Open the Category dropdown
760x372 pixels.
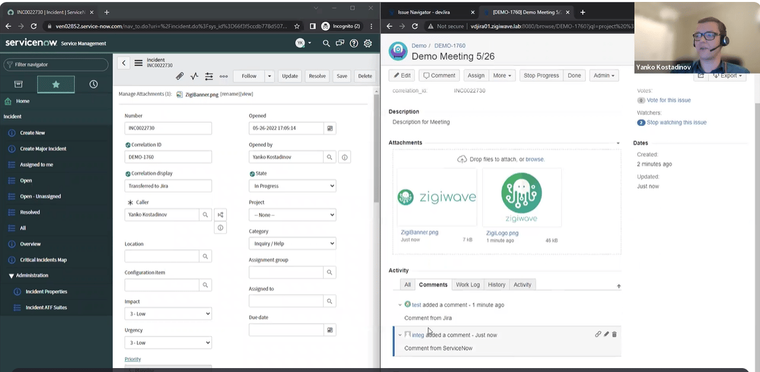292,243
